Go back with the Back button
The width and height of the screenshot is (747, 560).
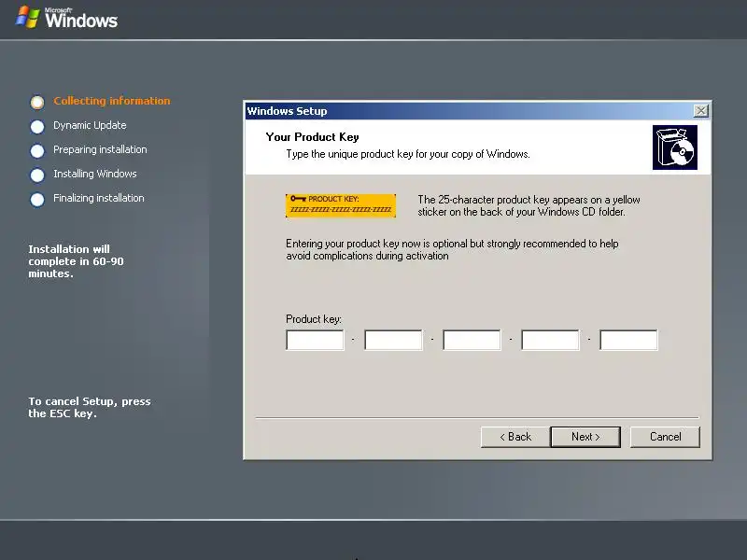pos(515,437)
